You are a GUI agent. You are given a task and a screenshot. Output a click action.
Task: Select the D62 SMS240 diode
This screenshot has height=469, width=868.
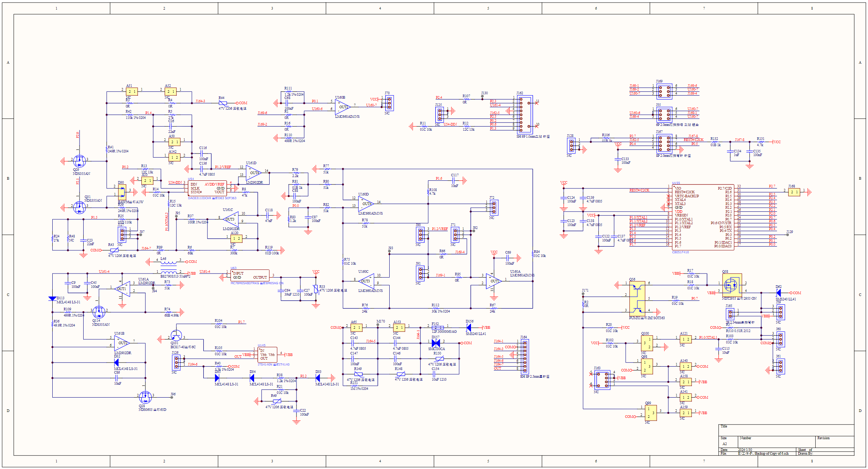(x=778, y=293)
